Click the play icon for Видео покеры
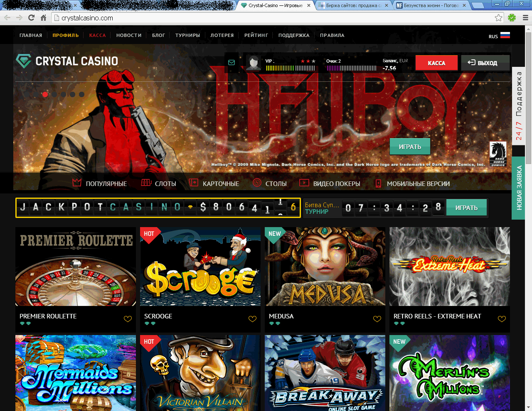Screen dimensions: 532x411 304,183
